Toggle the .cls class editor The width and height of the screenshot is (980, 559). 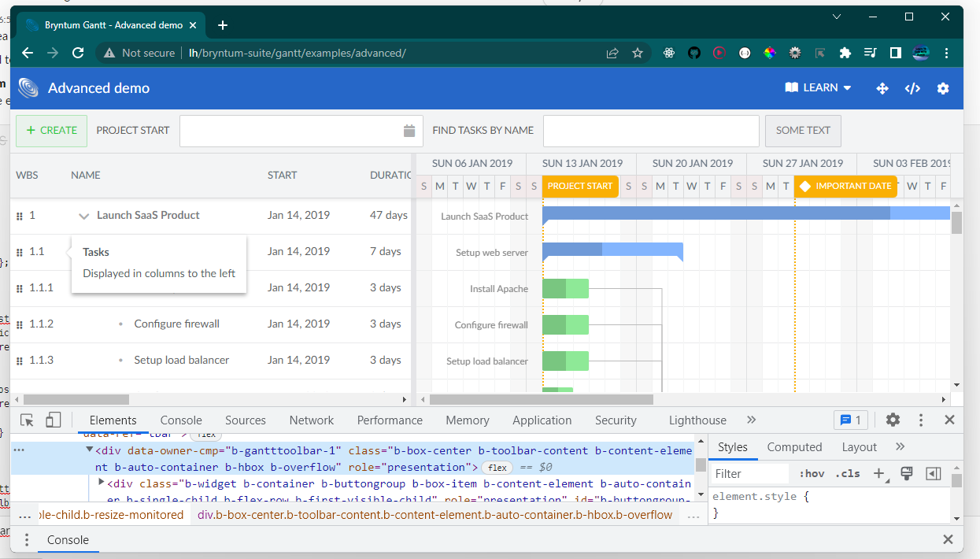[x=847, y=473]
